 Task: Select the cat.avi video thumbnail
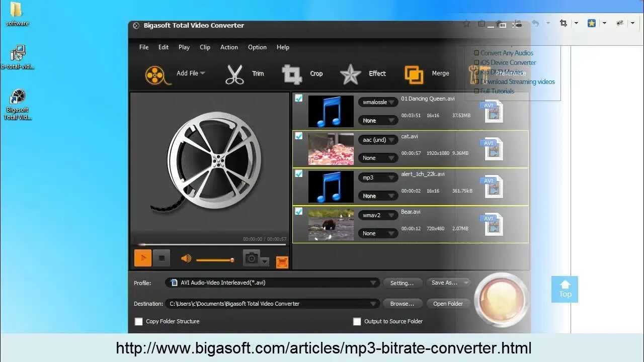click(x=331, y=149)
